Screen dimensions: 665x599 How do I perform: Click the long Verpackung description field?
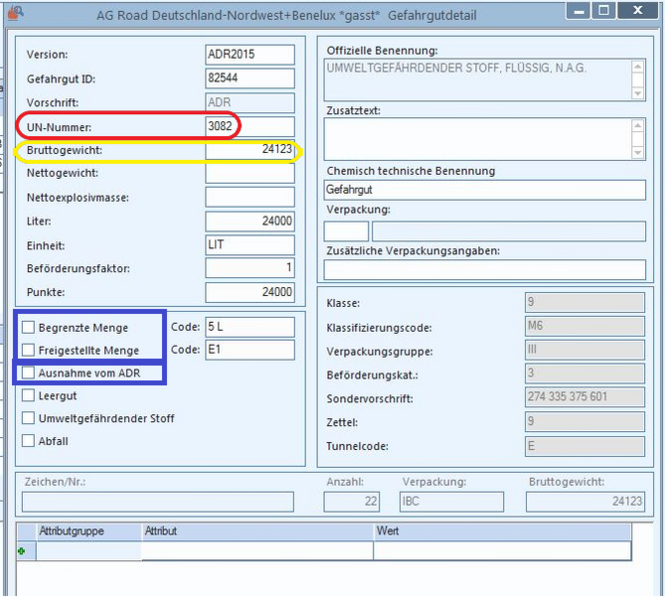tap(509, 232)
